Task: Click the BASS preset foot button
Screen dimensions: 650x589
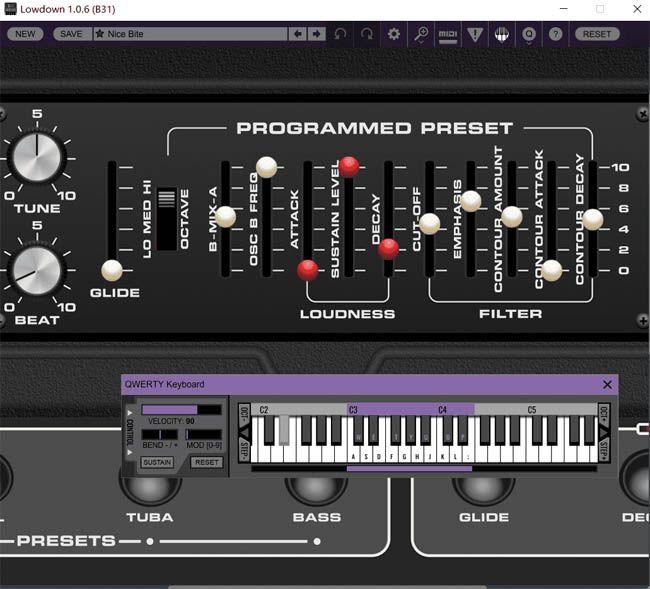Action: tap(317, 491)
